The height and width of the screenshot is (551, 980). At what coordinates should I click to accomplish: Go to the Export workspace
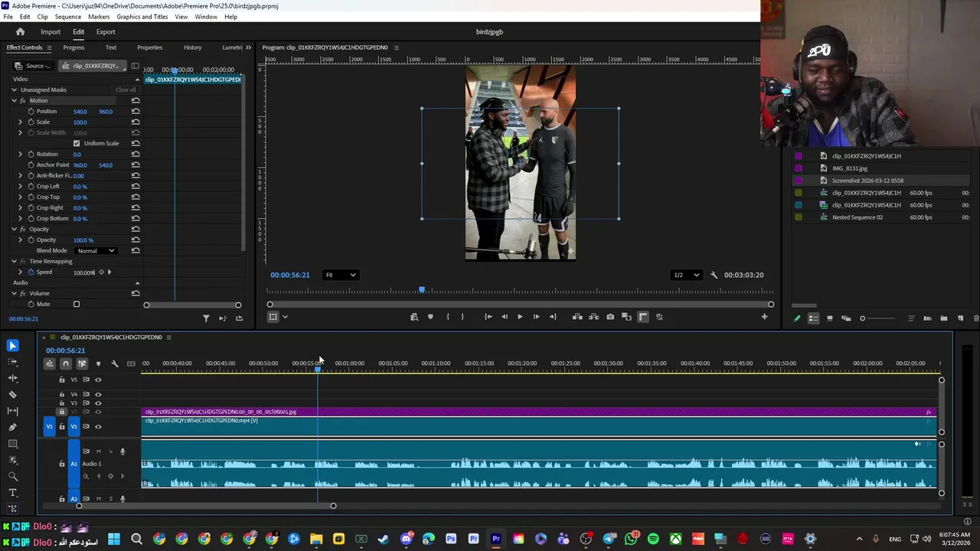coord(106,32)
